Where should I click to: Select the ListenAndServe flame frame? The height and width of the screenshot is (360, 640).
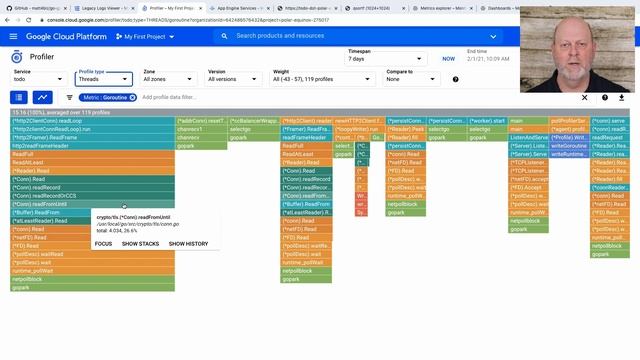click(x=528, y=138)
